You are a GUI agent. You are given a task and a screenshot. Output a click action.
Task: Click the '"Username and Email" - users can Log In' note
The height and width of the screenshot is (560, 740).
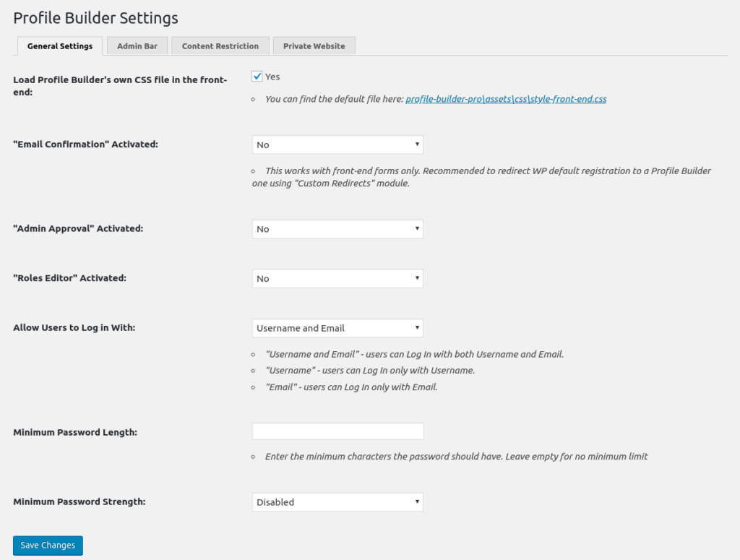[x=414, y=354]
